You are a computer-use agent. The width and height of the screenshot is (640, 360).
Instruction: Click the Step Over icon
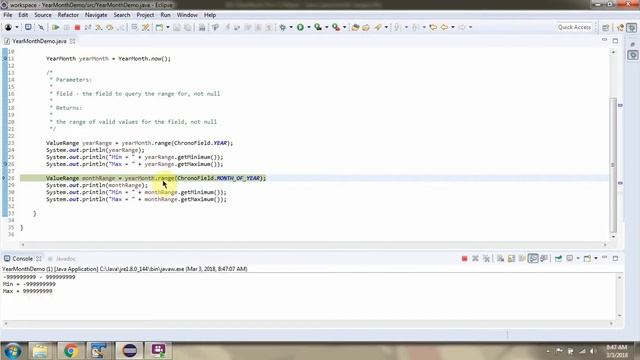pyautogui.click(x=109, y=27)
